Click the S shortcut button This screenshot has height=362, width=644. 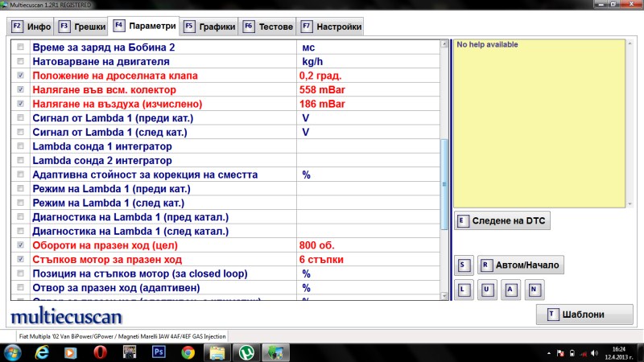point(463,265)
